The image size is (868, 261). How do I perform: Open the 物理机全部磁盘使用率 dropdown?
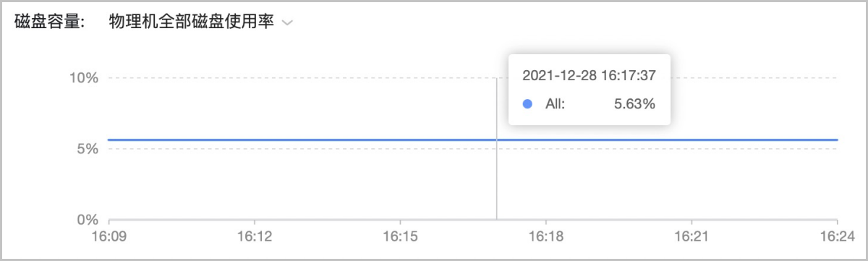[200, 23]
